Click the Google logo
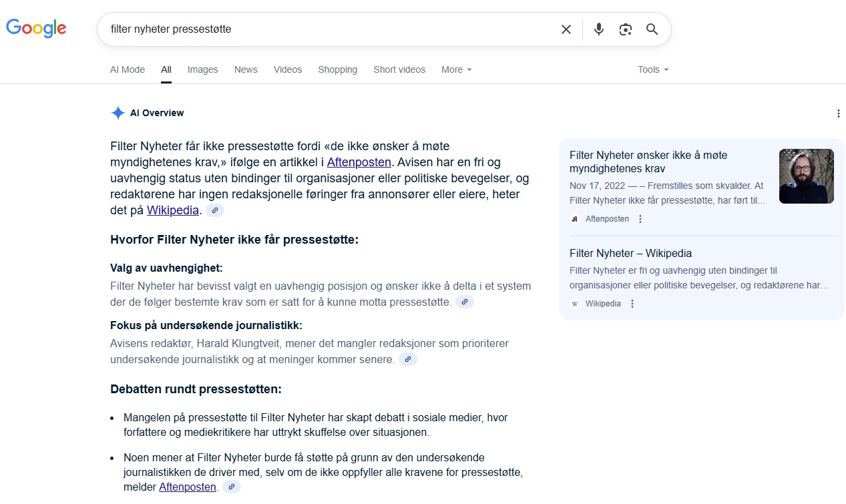 click(36, 28)
